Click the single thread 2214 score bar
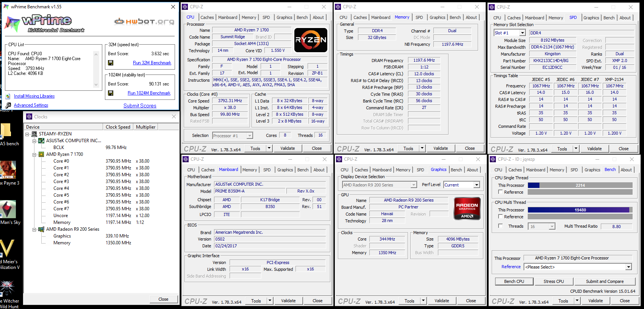 [x=580, y=185]
